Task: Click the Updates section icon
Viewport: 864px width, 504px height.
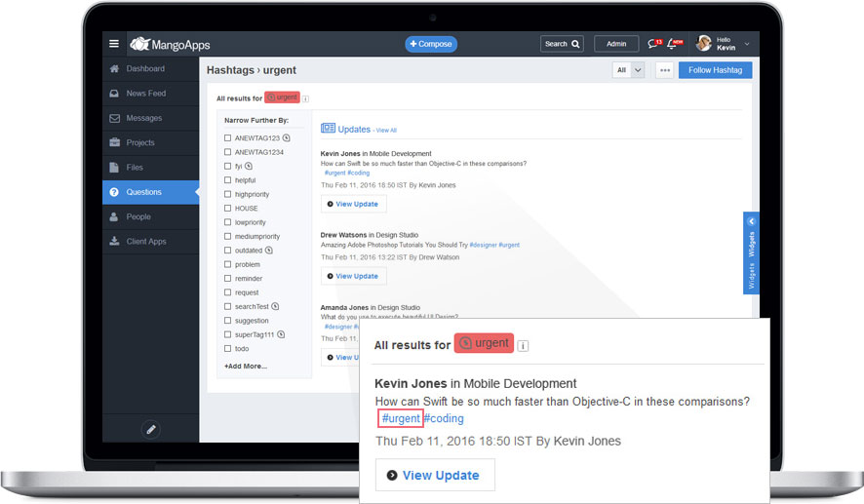Action: click(x=328, y=129)
